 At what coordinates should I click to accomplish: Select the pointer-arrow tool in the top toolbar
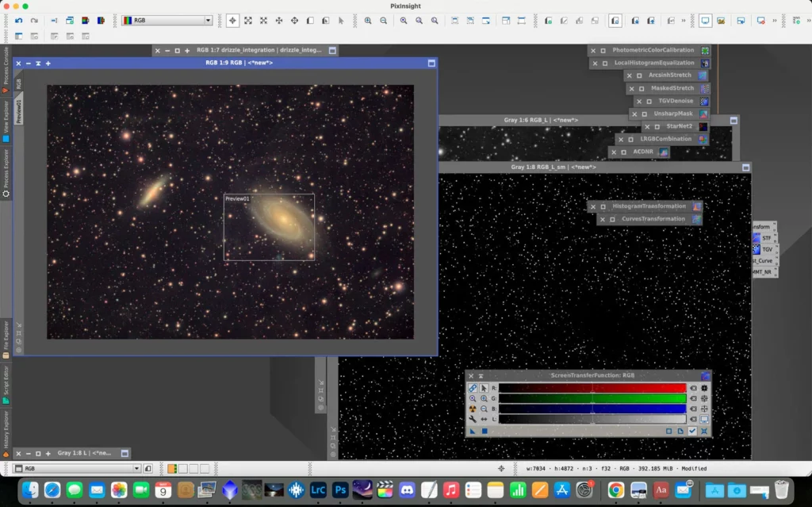341,21
